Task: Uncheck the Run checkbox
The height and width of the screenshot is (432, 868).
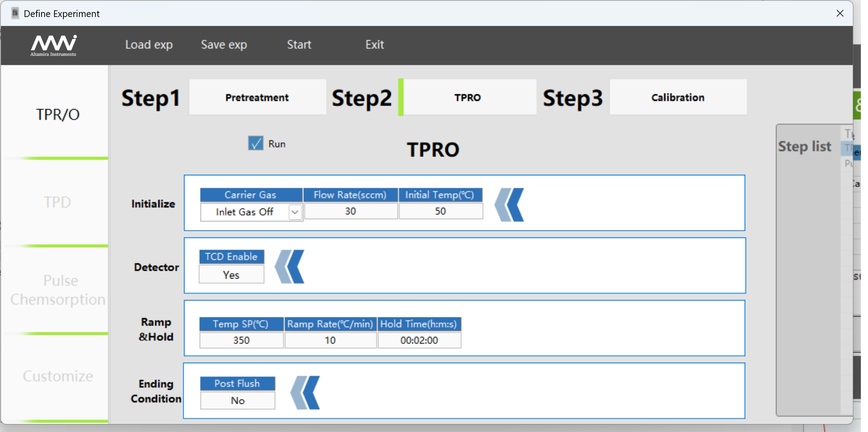Action: click(256, 144)
